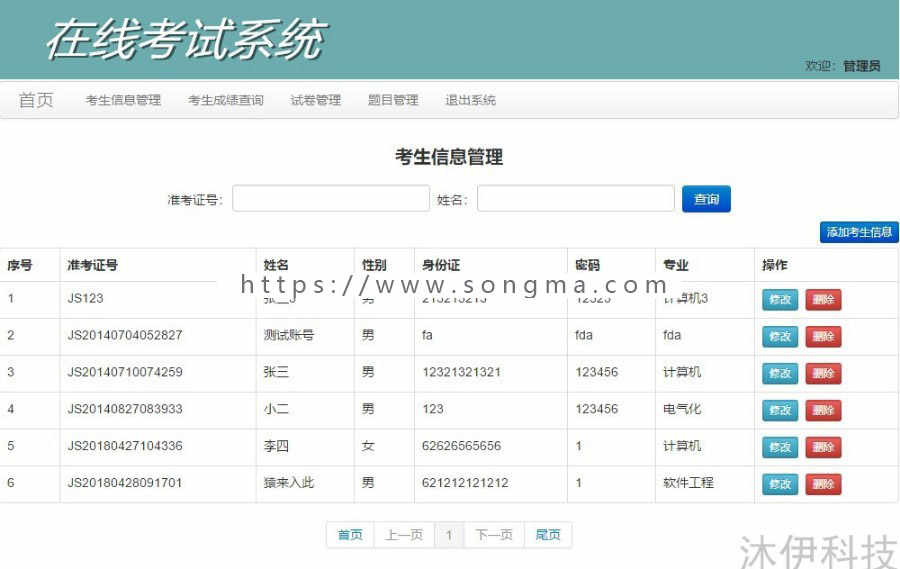This screenshot has height=569, width=900.
Task: Delete the 小二 candidate row
Action: tap(823, 411)
